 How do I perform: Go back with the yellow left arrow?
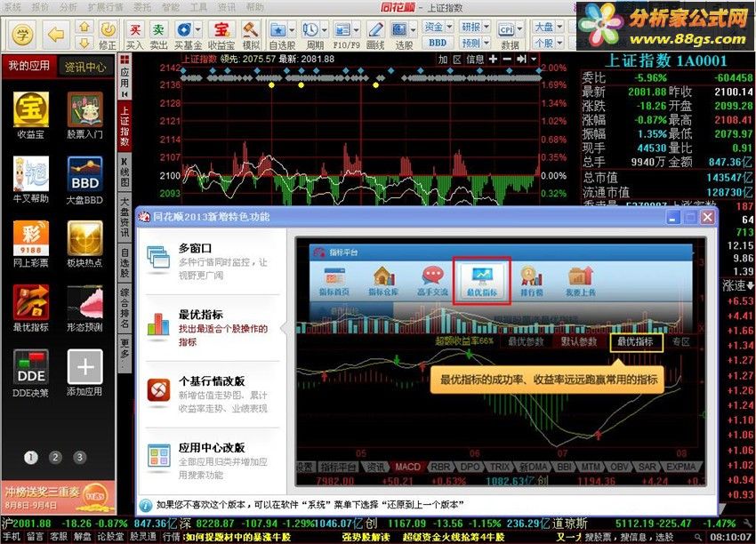tap(56, 34)
